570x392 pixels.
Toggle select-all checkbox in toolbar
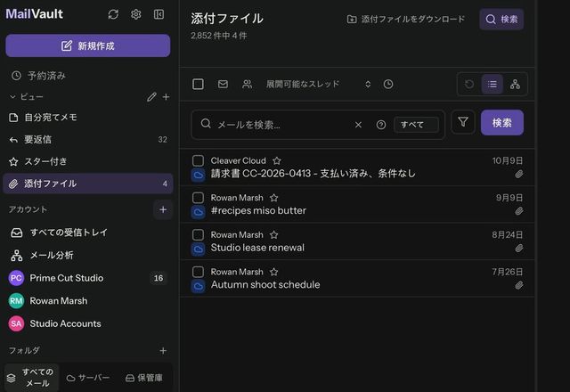tap(198, 84)
